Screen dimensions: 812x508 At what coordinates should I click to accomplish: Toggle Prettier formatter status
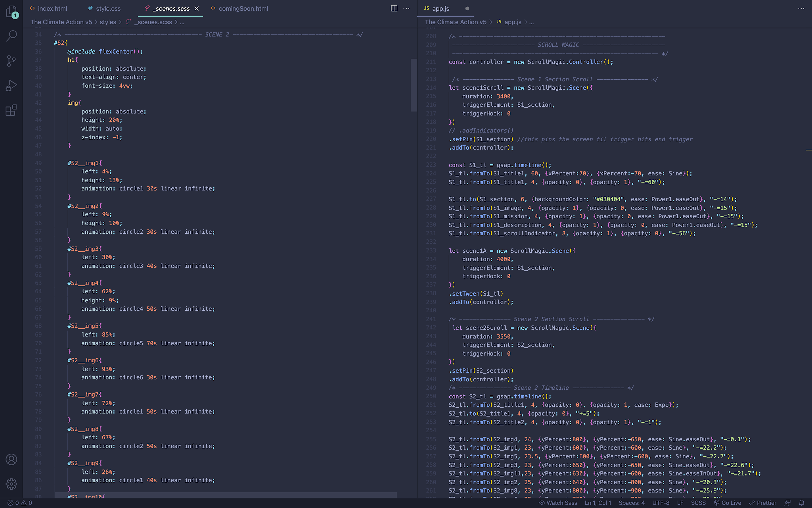coord(762,502)
